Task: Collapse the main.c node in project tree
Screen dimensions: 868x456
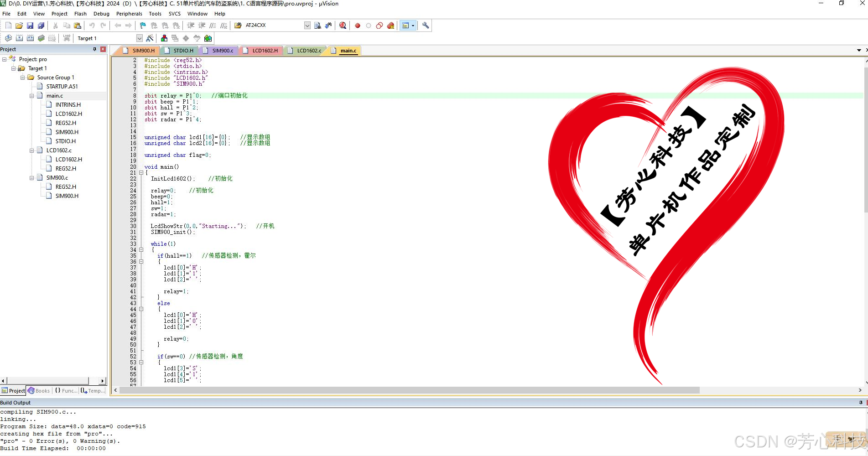Action: coord(31,96)
